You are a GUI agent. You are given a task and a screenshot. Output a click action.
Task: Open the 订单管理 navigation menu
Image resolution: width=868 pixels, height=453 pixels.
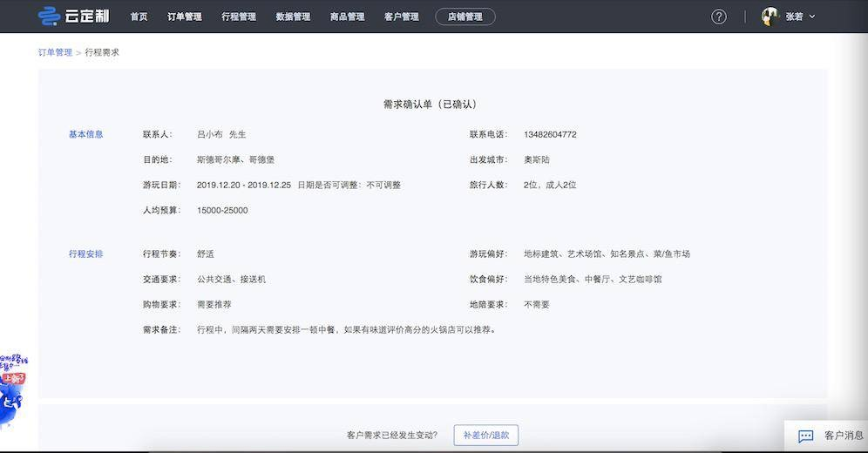185,17
